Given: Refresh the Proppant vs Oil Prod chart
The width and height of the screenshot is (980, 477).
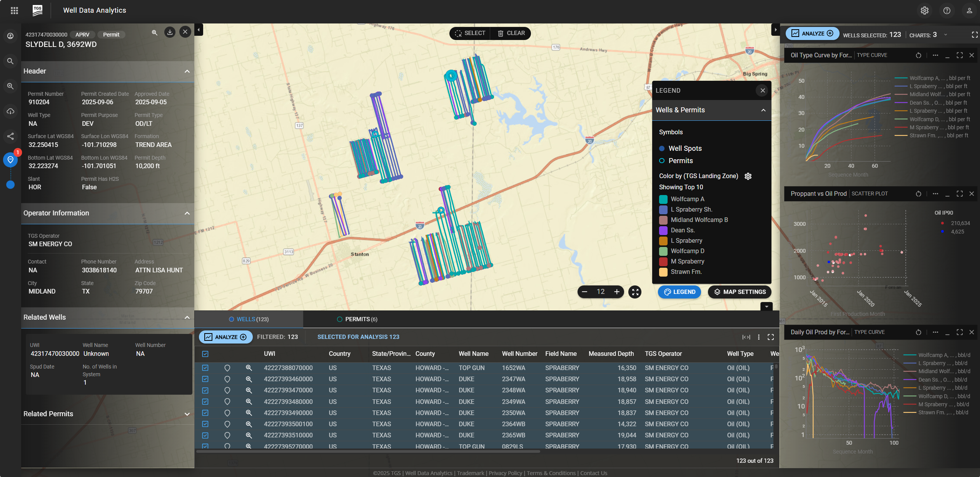Looking at the screenshot, I should pos(918,194).
